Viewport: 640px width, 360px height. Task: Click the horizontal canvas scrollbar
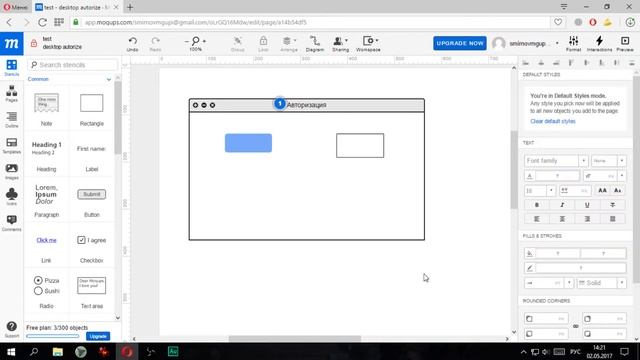coord(295,338)
